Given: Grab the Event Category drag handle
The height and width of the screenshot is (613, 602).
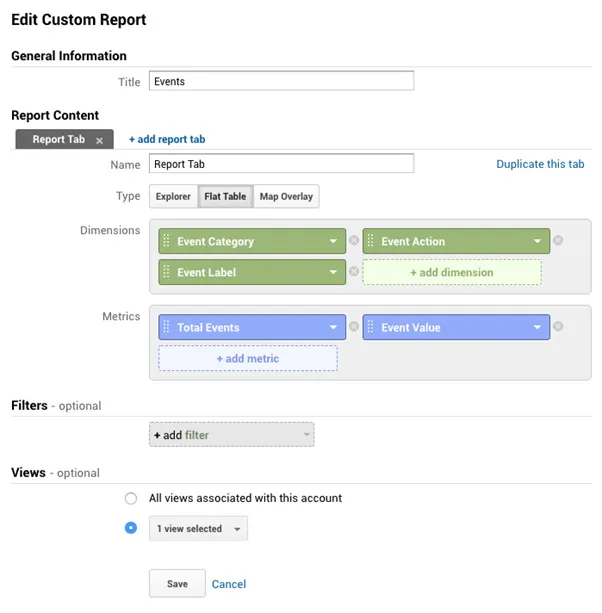Looking at the screenshot, I should click(167, 241).
